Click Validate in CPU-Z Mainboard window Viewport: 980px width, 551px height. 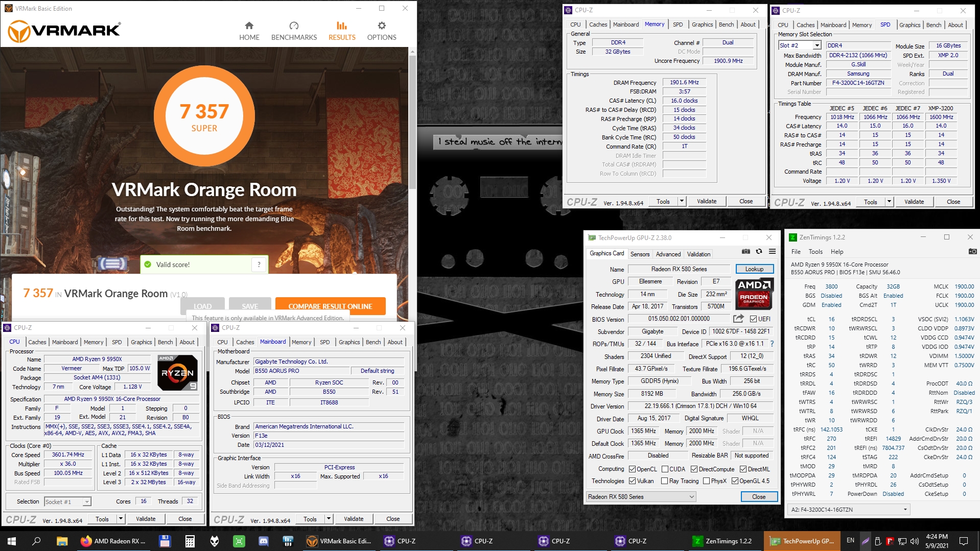coord(354,519)
